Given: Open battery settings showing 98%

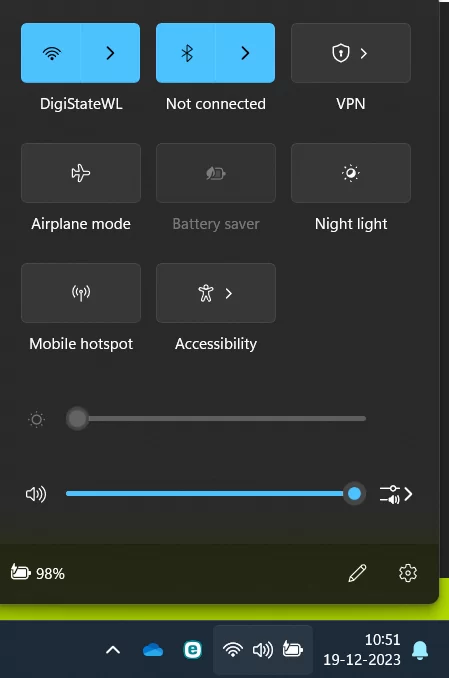Looking at the screenshot, I should tap(38, 573).
